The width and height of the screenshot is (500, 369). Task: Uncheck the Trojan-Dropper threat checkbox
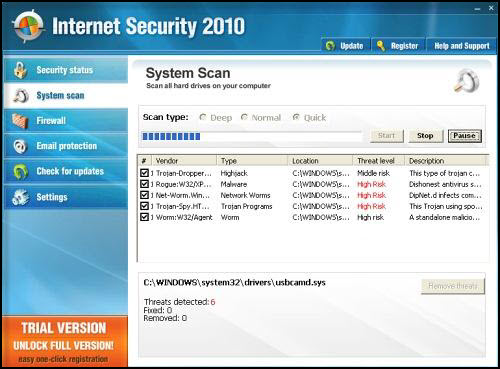144,173
